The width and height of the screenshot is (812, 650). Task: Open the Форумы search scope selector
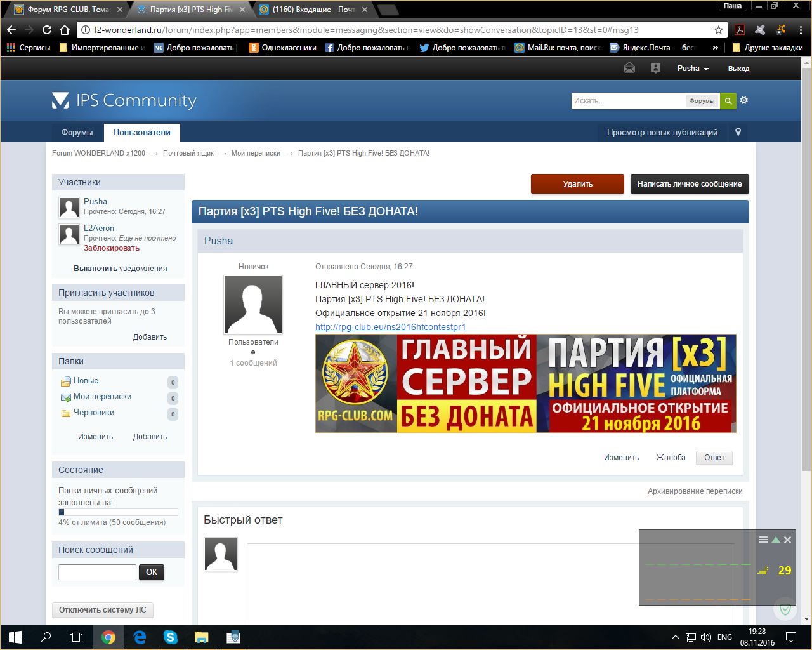[702, 100]
